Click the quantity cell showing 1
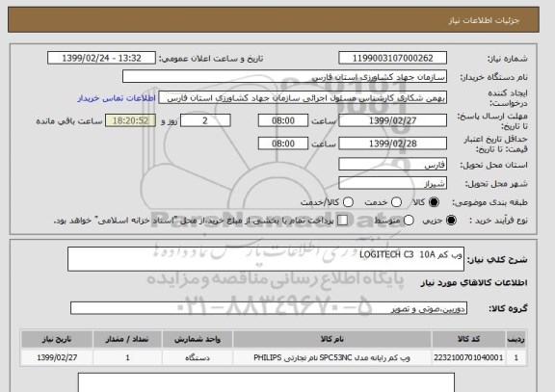The width and height of the screenshot is (555, 392). (127, 357)
